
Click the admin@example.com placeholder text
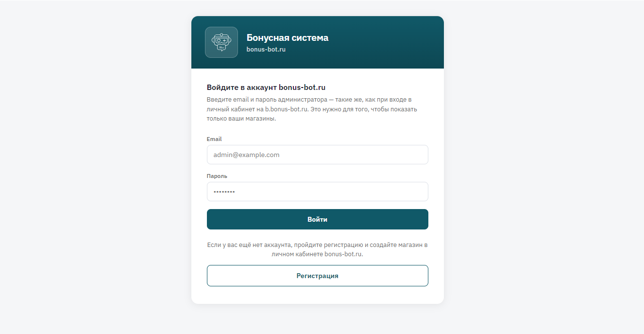click(x=247, y=155)
